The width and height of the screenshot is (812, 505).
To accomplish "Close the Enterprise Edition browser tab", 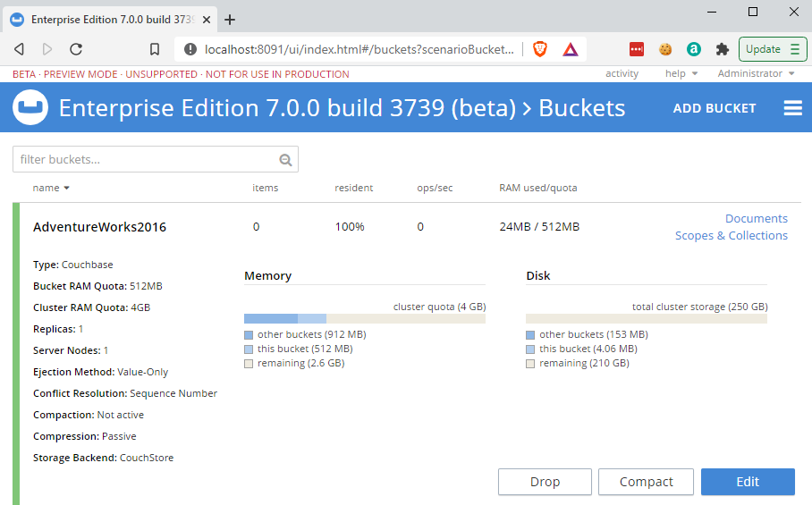I will (206, 20).
